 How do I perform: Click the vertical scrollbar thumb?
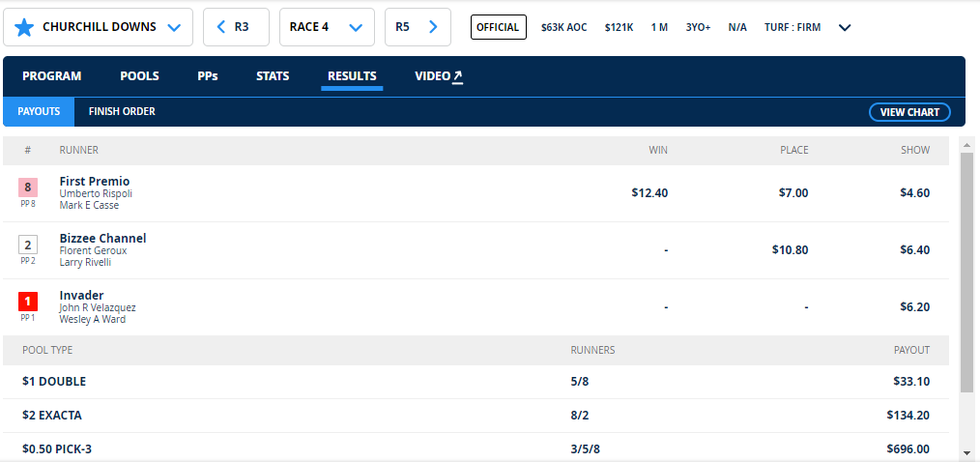pos(966,273)
